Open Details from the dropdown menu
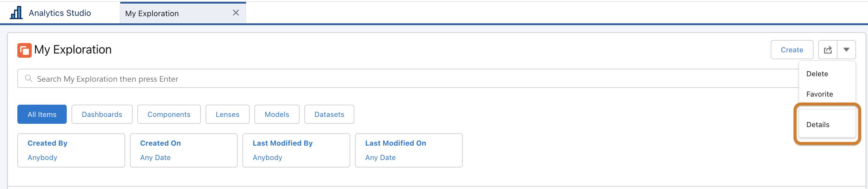The image size is (868, 189). (x=827, y=125)
